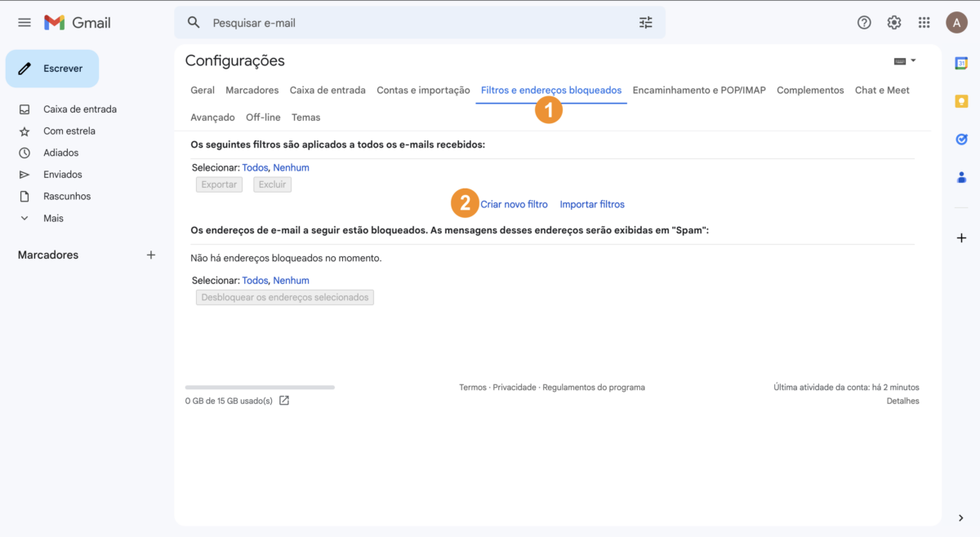
Task: Click the storage usage progress bar
Action: [260, 387]
